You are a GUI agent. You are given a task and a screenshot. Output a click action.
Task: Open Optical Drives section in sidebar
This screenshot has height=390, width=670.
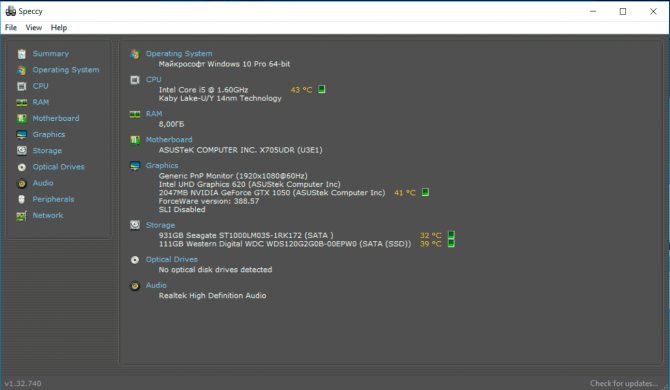point(59,167)
